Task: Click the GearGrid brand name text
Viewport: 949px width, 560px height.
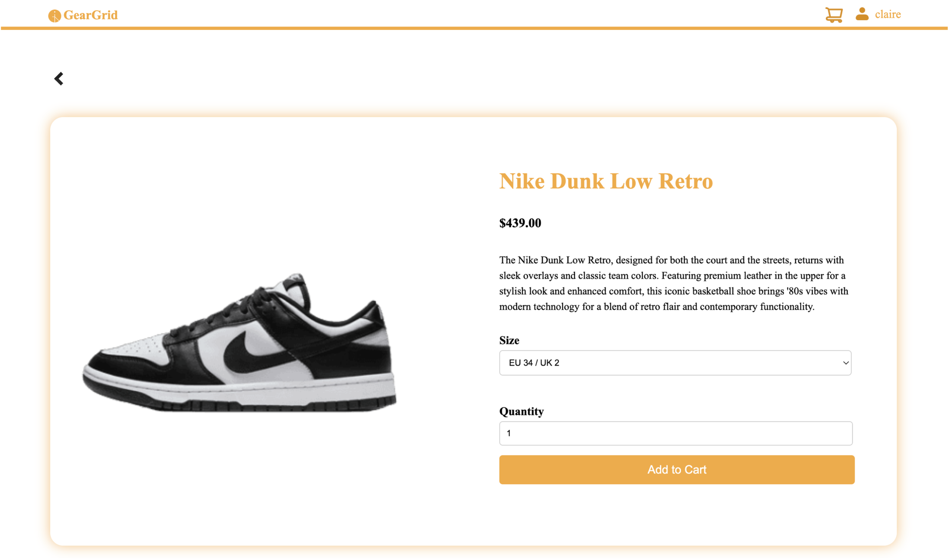Action: [90, 15]
